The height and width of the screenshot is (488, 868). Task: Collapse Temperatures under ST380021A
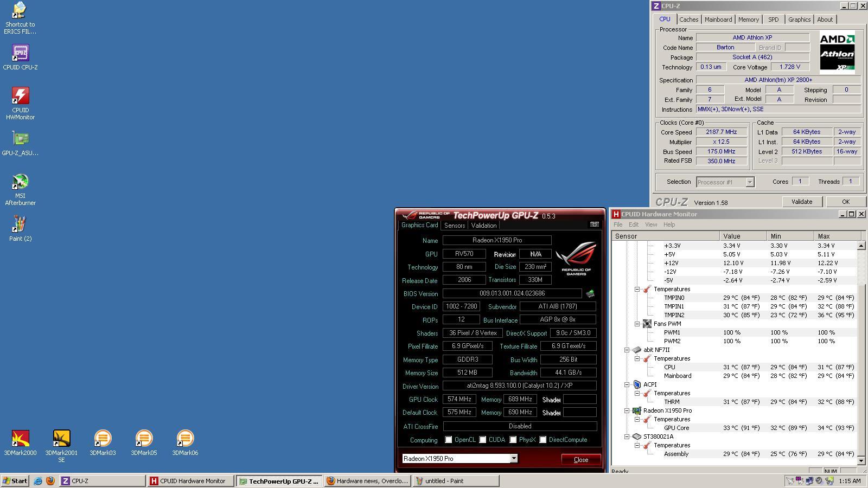[x=637, y=445]
